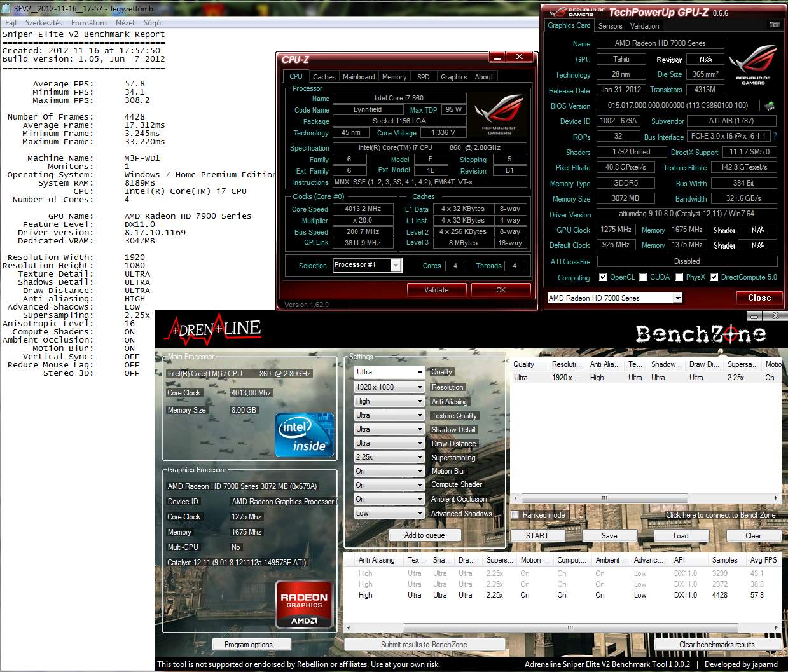
Task: Toggle the DirectCompute 5.0 checkbox
Action: tap(714, 277)
